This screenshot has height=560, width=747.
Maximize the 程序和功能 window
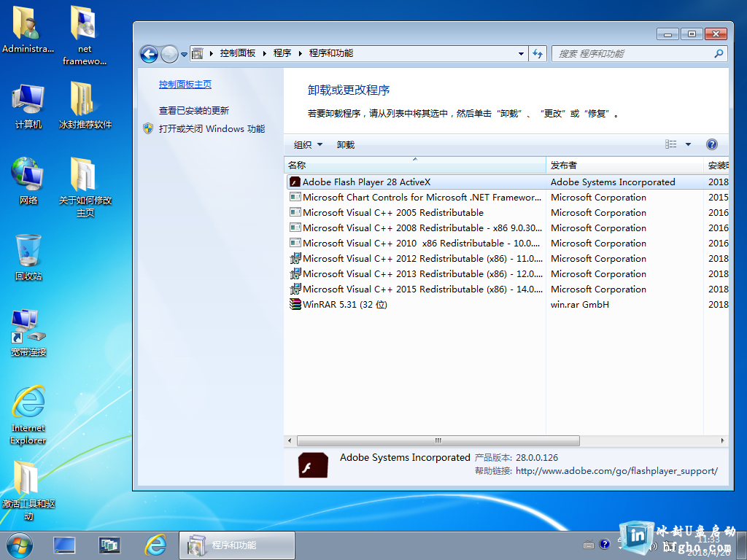click(x=692, y=34)
